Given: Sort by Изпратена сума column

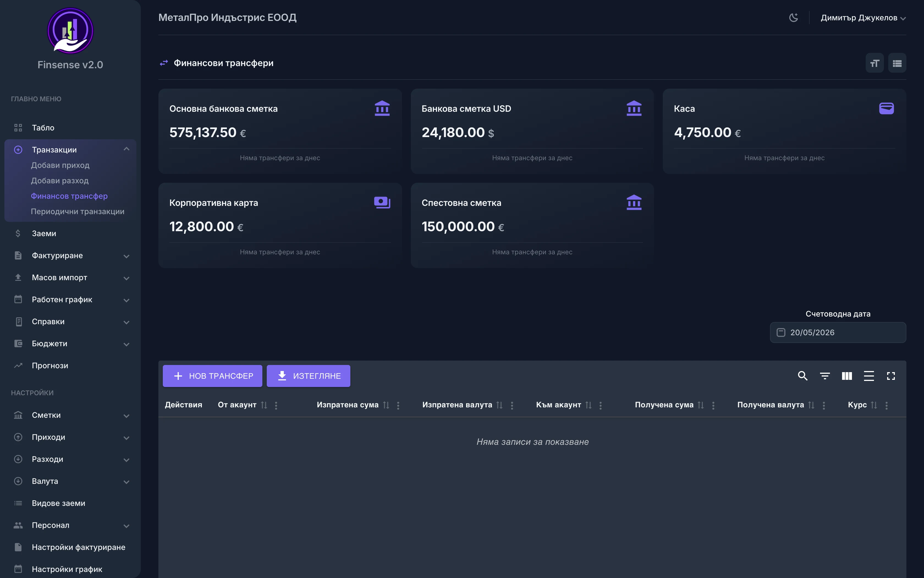Looking at the screenshot, I should [x=386, y=405].
